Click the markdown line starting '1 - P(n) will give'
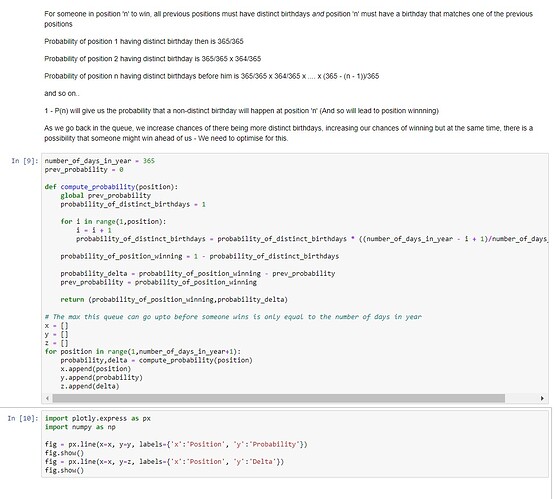 click(242, 111)
